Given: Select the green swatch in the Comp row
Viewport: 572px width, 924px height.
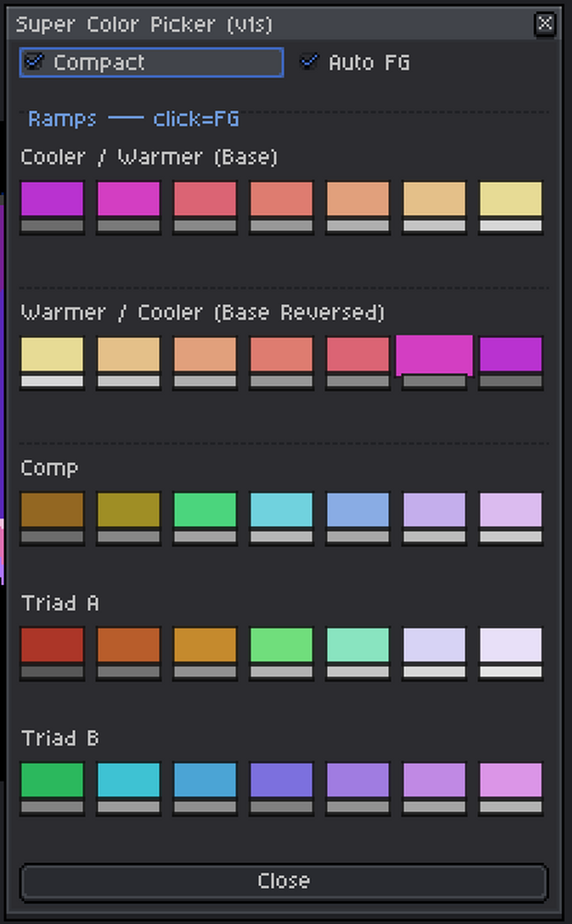Looking at the screenshot, I should coord(205,507).
